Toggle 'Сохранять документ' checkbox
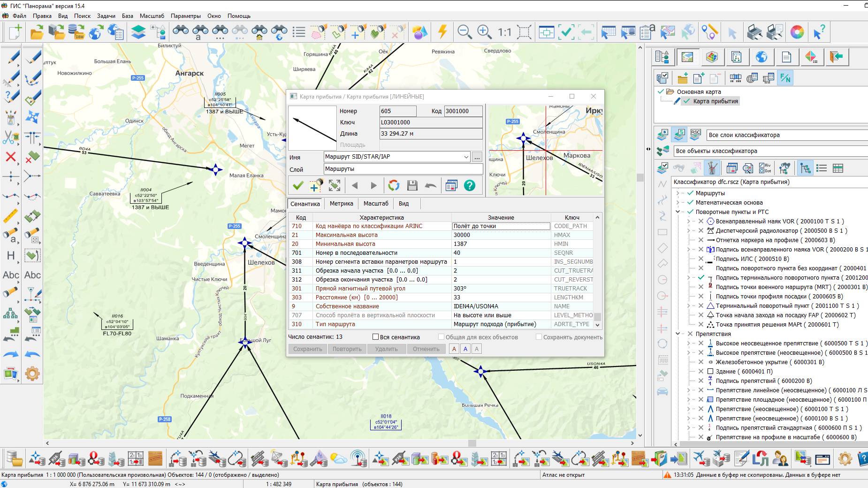This screenshot has width=868, height=488. (539, 337)
